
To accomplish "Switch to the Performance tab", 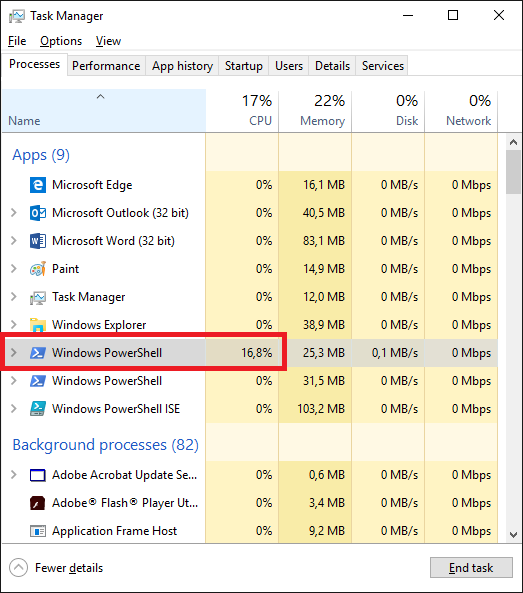I will tap(106, 66).
